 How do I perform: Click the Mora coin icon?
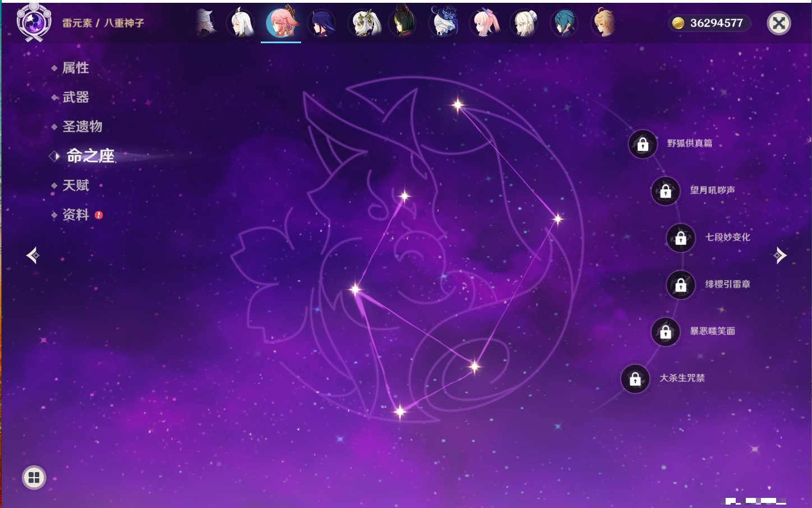(678, 23)
